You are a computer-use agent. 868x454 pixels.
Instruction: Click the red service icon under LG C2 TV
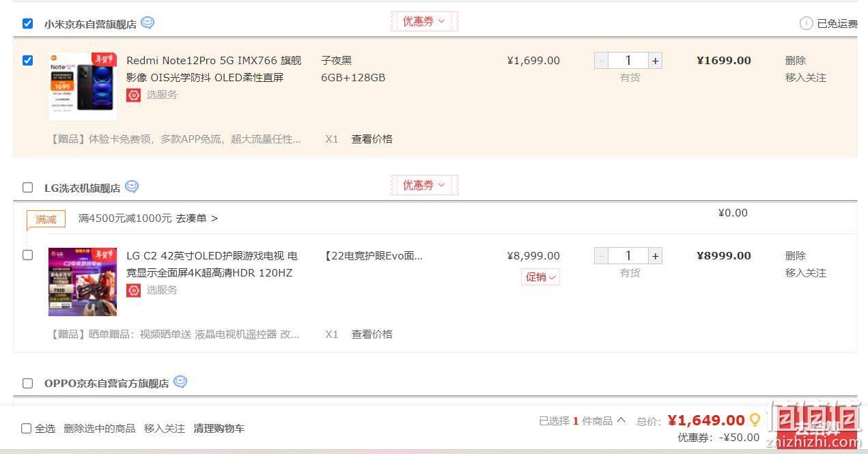(x=133, y=290)
